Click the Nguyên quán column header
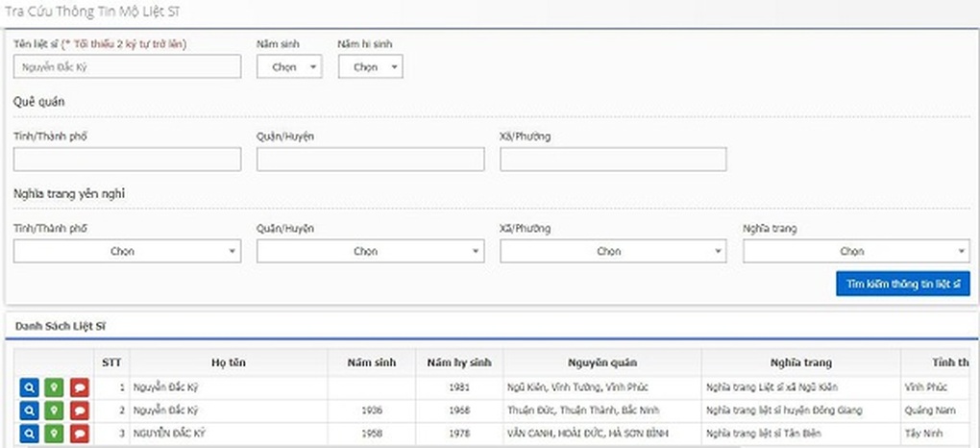980x448 pixels. 602,362
